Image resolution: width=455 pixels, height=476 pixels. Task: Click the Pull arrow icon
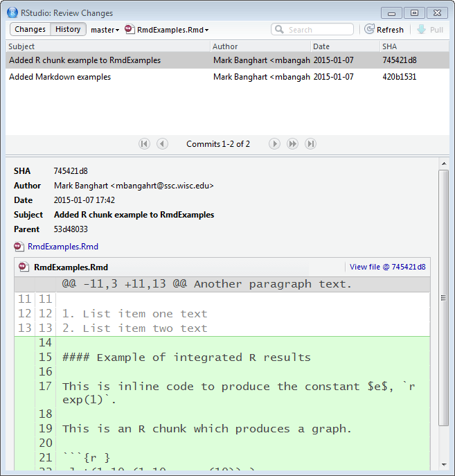pyautogui.click(x=421, y=30)
